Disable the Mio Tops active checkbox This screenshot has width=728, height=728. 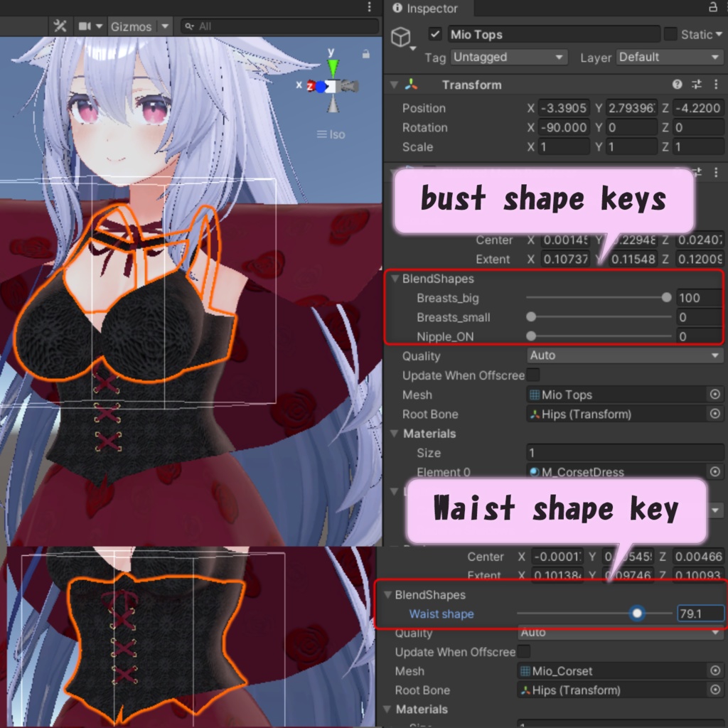[436, 33]
